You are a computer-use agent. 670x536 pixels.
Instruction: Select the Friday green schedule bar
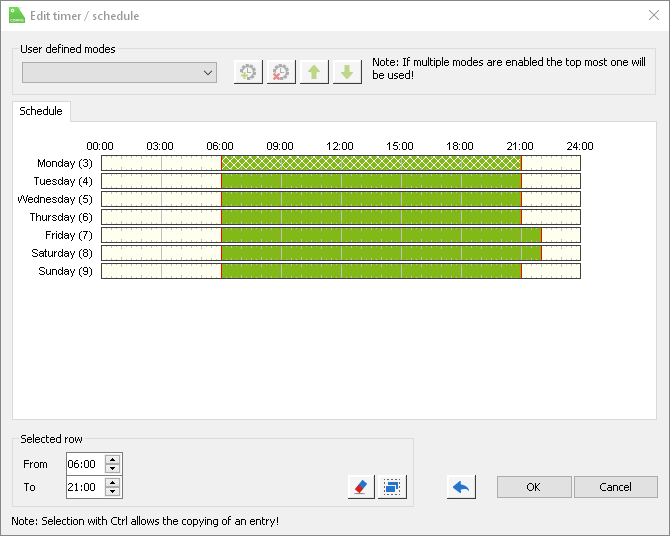coord(380,235)
